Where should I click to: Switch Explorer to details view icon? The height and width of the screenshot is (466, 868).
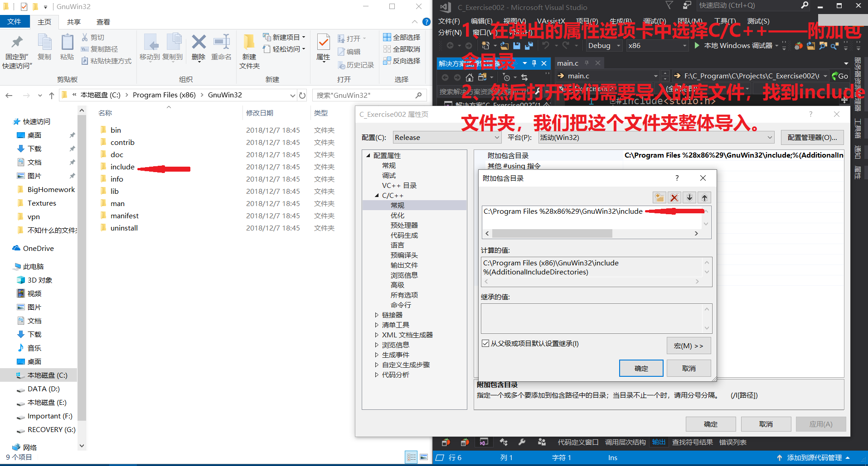[x=412, y=457]
